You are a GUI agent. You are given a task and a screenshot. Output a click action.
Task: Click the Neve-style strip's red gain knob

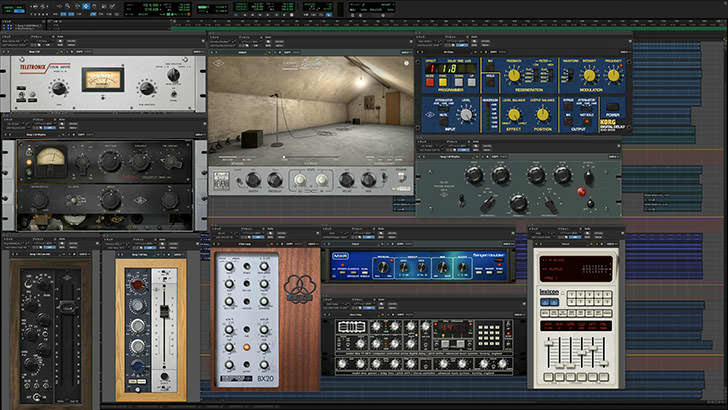137,285
